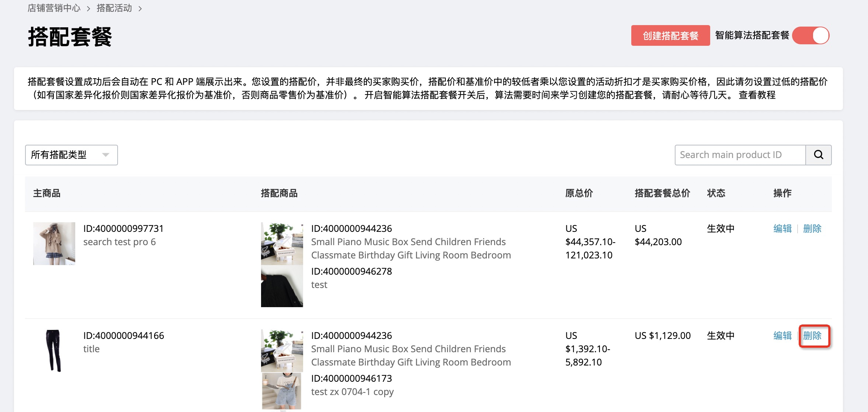
Task: Click the black sweater 'test' thumbnail
Action: click(x=282, y=286)
